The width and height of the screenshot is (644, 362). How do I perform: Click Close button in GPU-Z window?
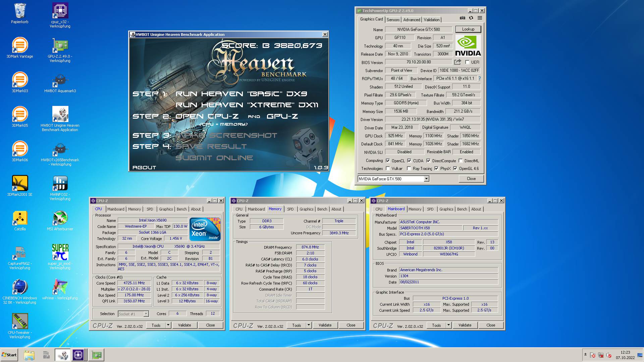coord(471,179)
